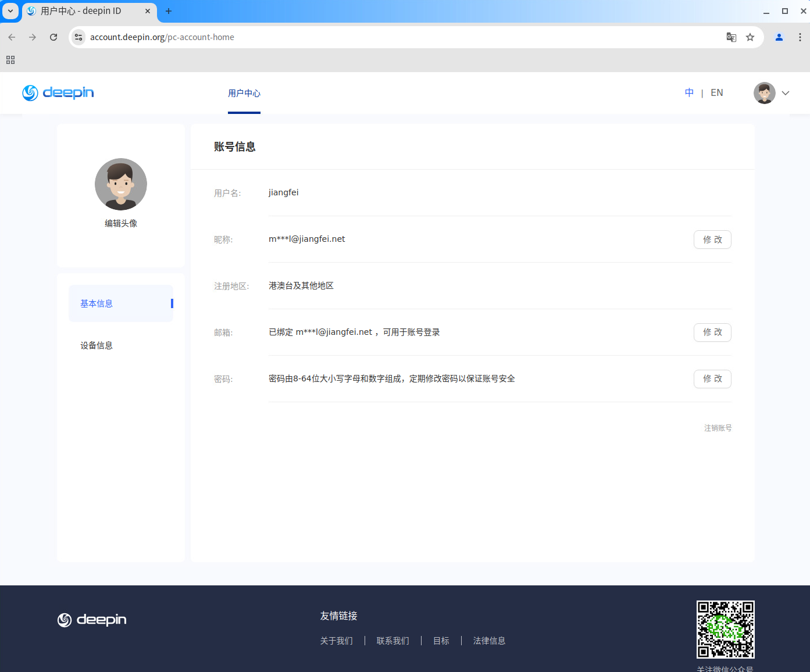Open the Chrome three-dot menu
Image resolution: width=810 pixels, height=672 pixels.
[x=800, y=37]
